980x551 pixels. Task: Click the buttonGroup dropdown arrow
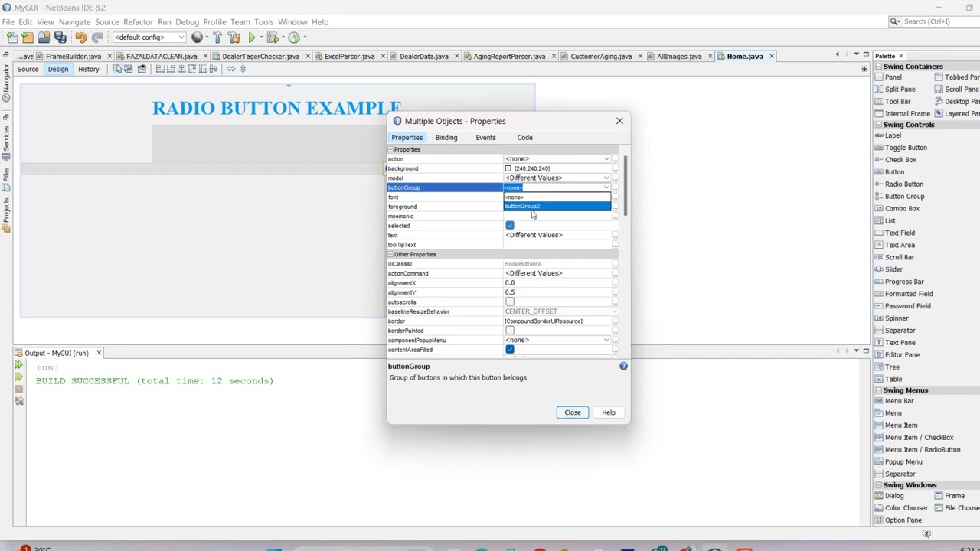pyautogui.click(x=606, y=187)
